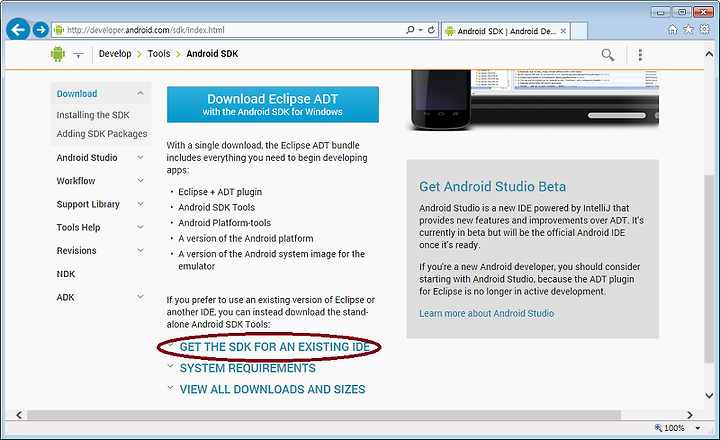The height and width of the screenshot is (440, 720).
Task: Expand the Support Library section chevron
Action: click(141, 203)
